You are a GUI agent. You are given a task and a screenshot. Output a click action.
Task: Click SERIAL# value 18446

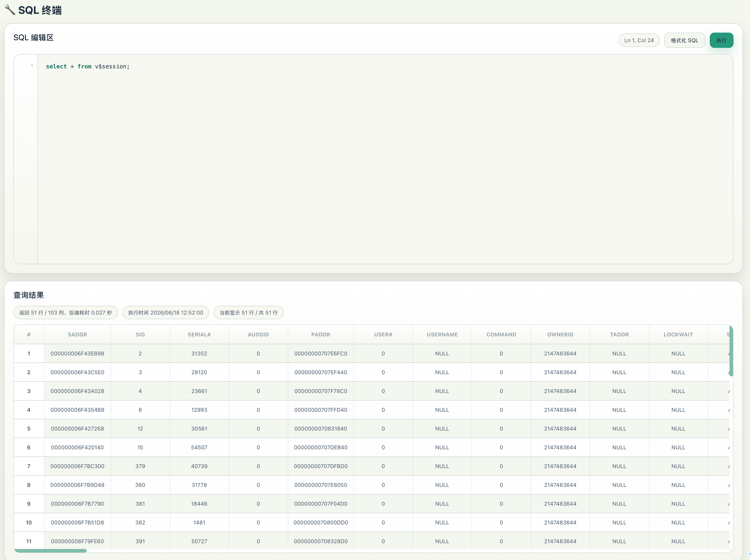point(199,504)
